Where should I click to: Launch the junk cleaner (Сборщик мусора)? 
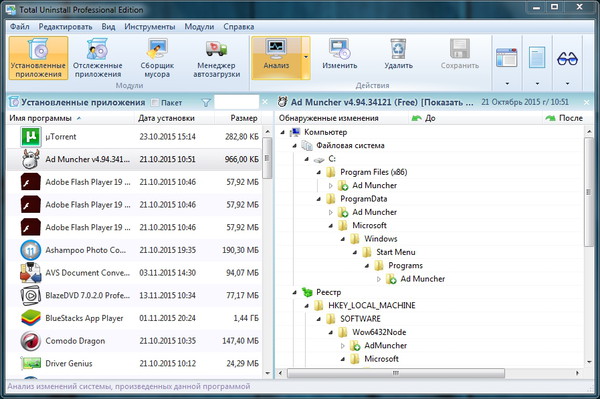157,58
